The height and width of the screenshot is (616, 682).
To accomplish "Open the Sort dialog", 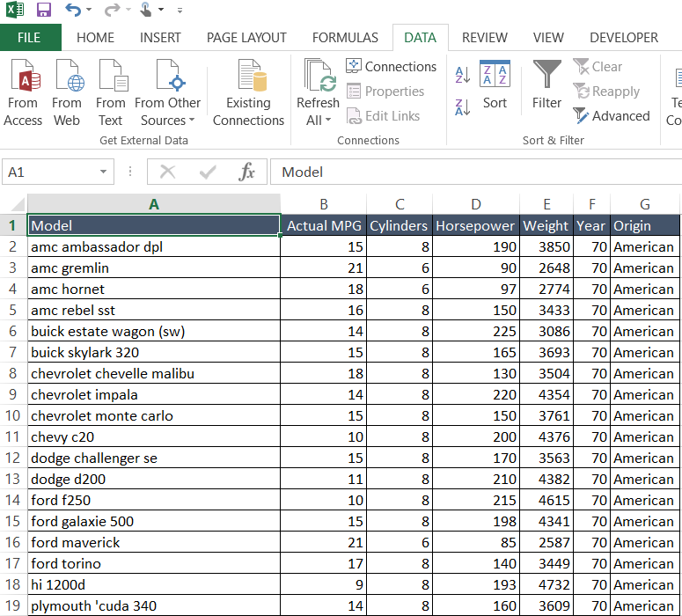I will (x=495, y=86).
